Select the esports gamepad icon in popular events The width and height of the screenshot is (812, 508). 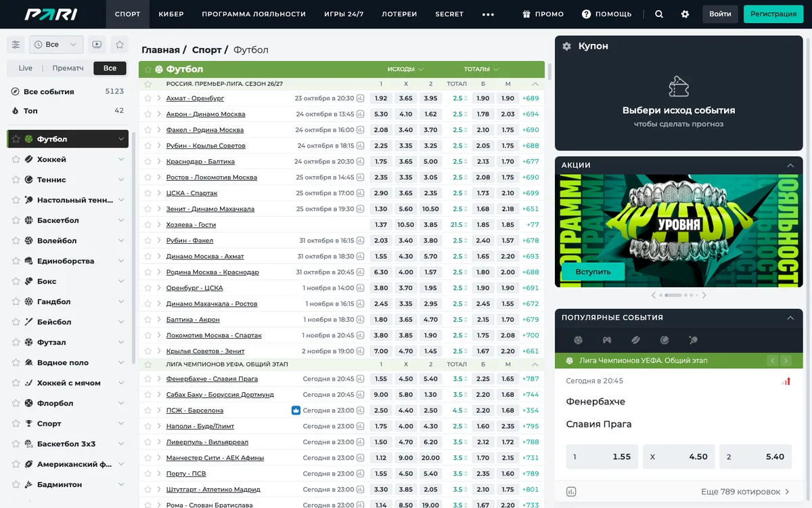(x=607, y=340)
